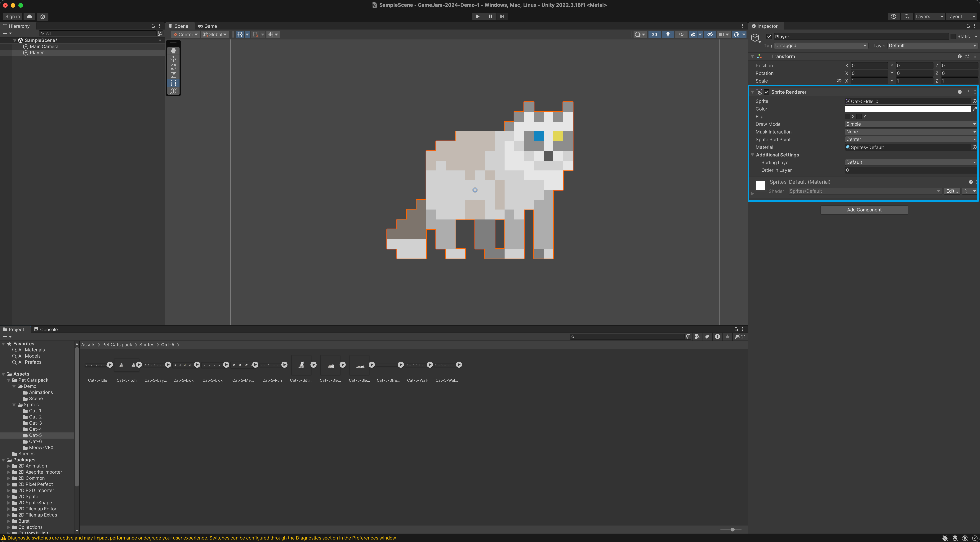Viewport: 980px width, 542px height.
Task: Toggle 2D view mode in Scene
Action: pos(654,35)
